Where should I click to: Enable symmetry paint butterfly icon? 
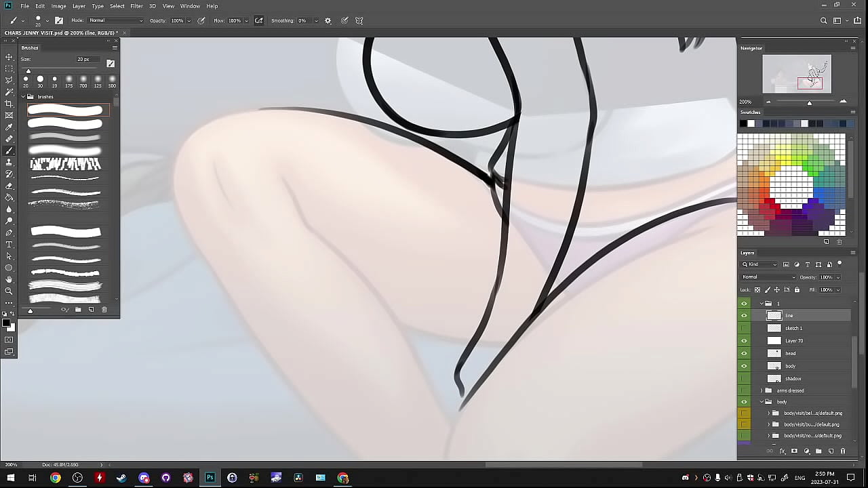(x=359, y=21)
